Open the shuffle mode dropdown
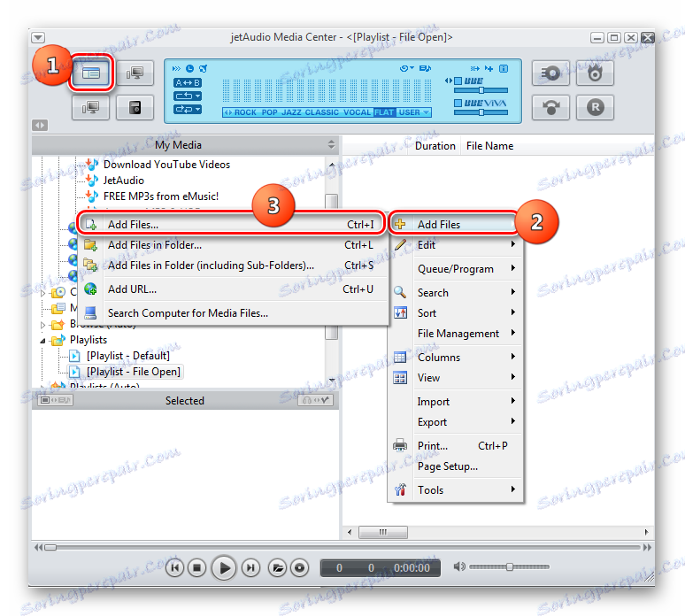This screenshot has width=685, height=616. 188,109
